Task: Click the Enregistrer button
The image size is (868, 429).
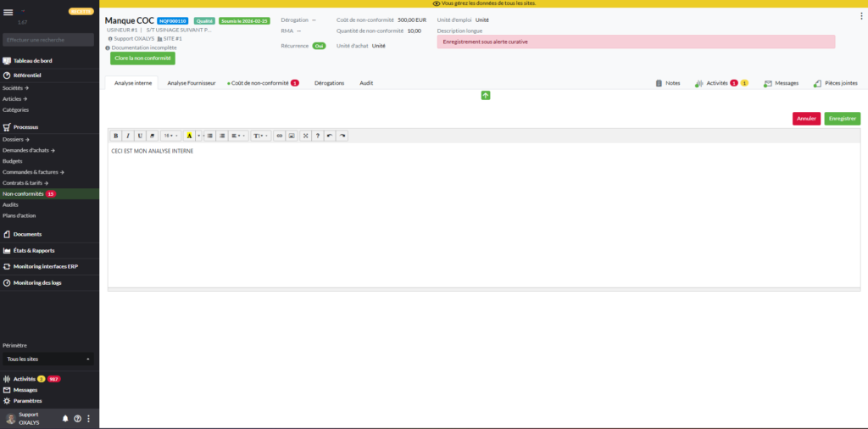Action: (x=842, y=119)
